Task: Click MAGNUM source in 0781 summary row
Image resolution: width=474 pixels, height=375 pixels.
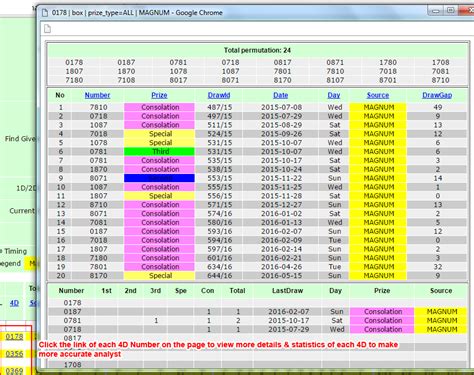Action: pyautogui.click(x=441, y=321)
